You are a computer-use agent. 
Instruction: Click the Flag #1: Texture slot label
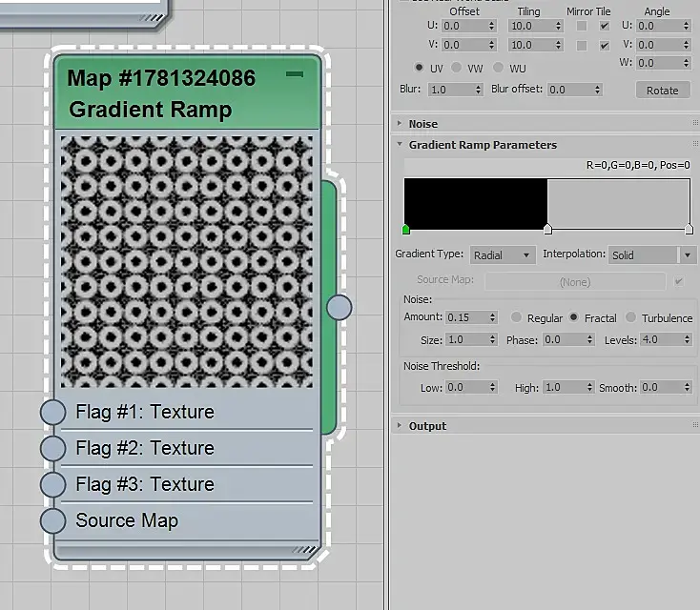pos(145,412)
